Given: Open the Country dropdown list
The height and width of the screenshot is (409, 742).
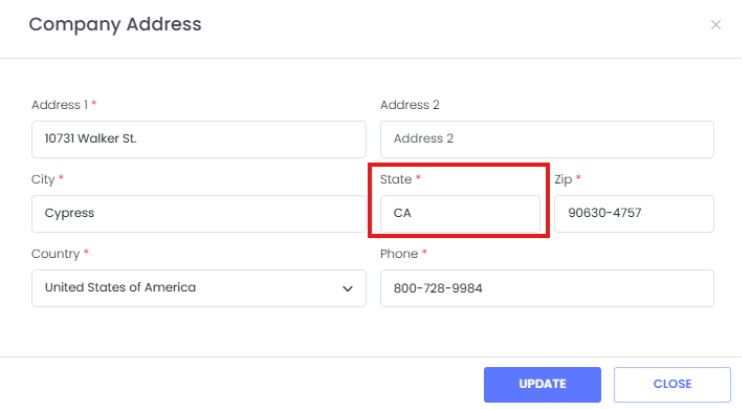Looking at the screenshot, I should tap(198, 288).
